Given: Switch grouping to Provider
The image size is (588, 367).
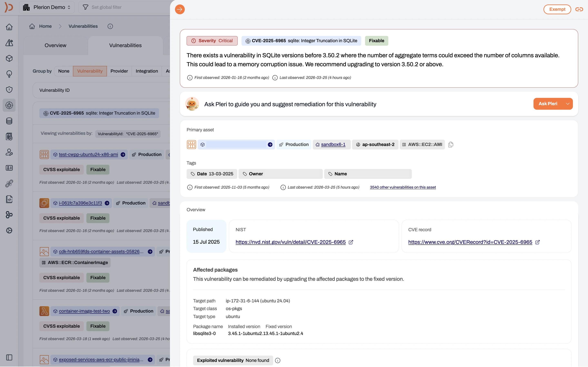Looking at the screenshot, I should pyautogui.click(x=119, y=71).
